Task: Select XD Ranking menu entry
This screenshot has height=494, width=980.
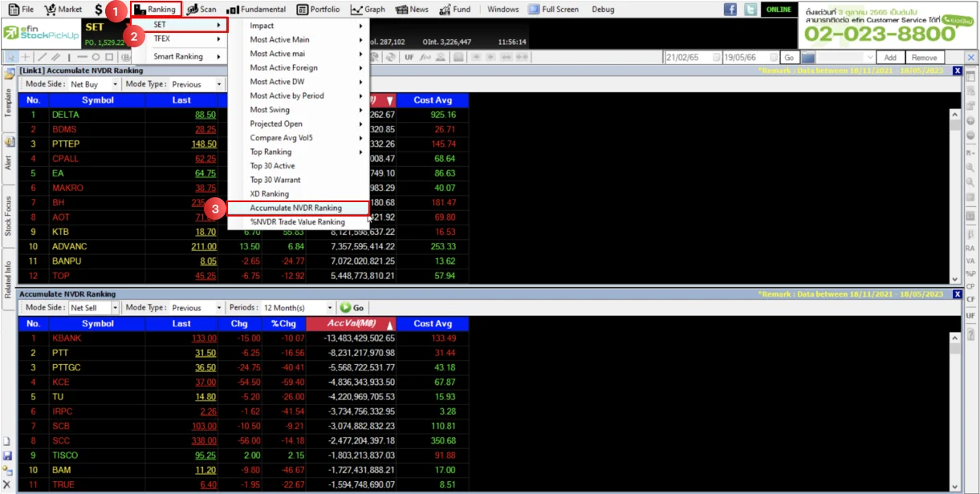Action: [298, 194]
